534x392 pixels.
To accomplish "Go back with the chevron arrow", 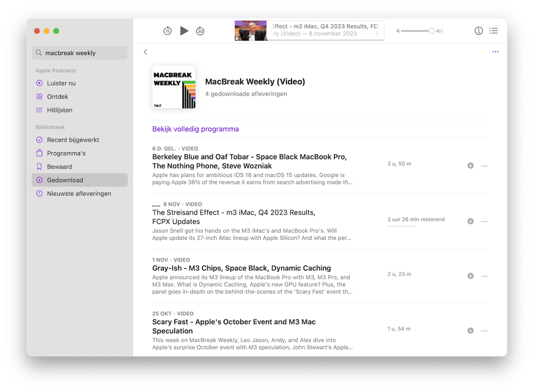I will point(145,52).
